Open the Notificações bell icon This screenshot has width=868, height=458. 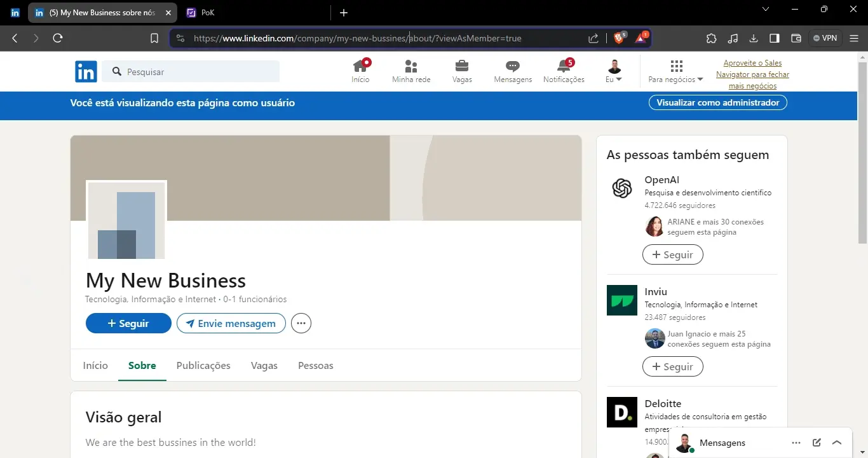pyautogui.click(x=564, y=71)
